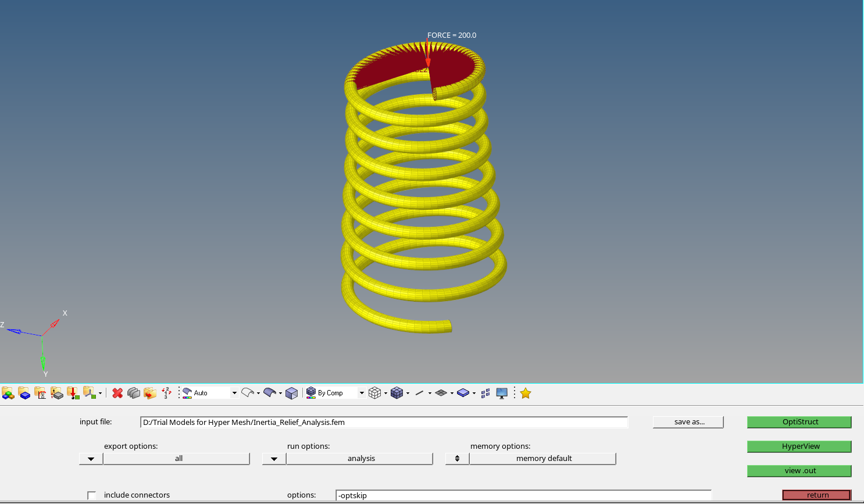Click the input file path field
864x504 pixels.
(x=384, y=423)
